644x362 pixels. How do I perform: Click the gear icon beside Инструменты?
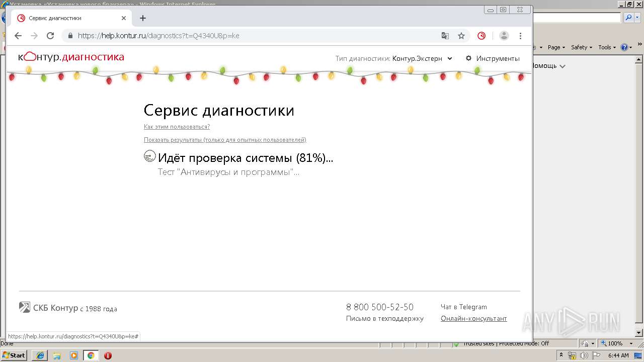pos(469,58)
